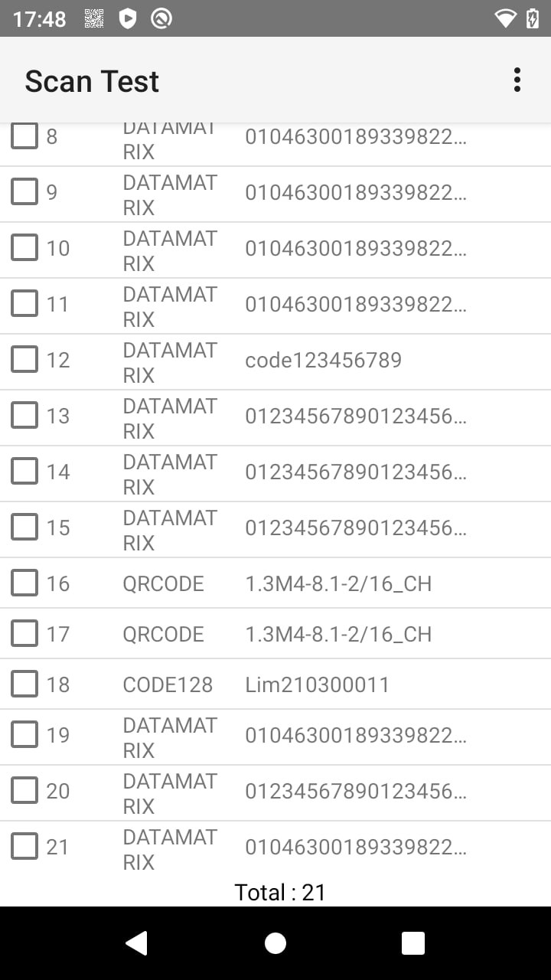Image resolution: width=551 pixels, height=980 pixels.
Task: Tap the CODE128 barcode type label
Action: coord(168,684)
